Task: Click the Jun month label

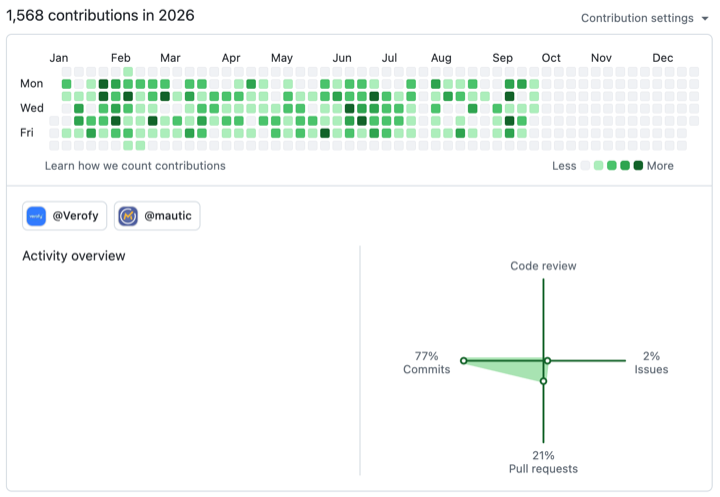Action: click(342, 58)
